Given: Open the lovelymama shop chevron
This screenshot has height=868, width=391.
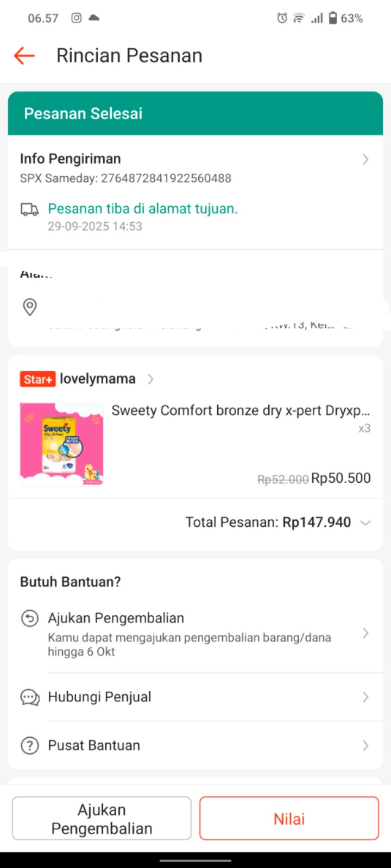Looking at the screenshot, I should pyautogui.click(x=150, y=379).
